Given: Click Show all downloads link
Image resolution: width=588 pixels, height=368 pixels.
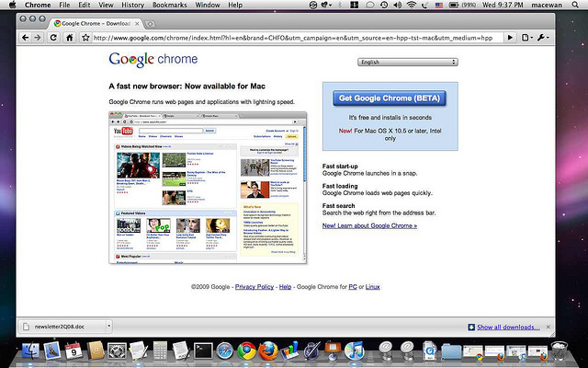Looking at the screenshot, I should click(507, 327).
